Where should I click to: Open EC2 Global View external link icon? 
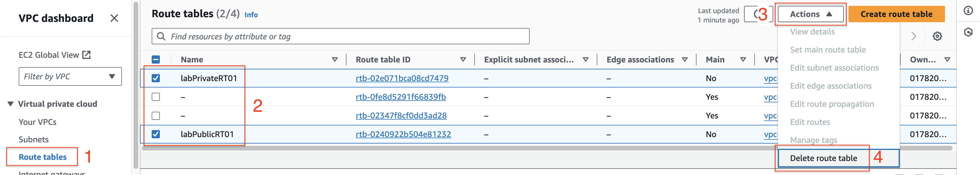[87, 55]
